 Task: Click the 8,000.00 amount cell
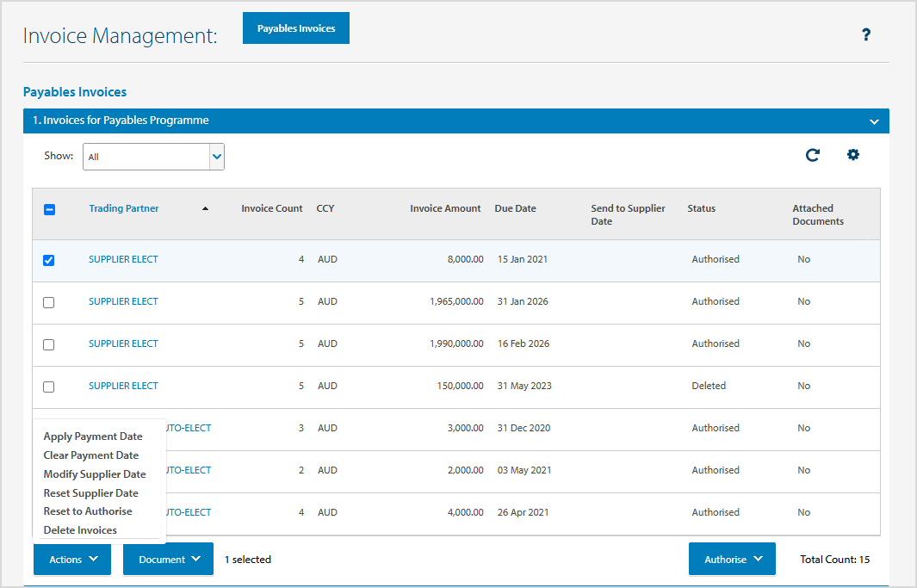pos(466,259)
